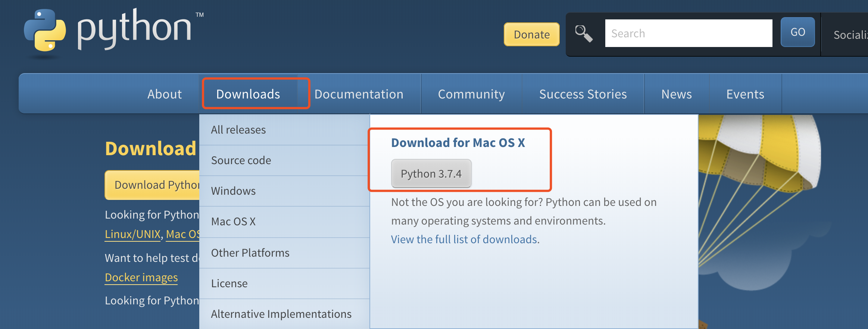Open the Downloads menu

coord(248,94)
